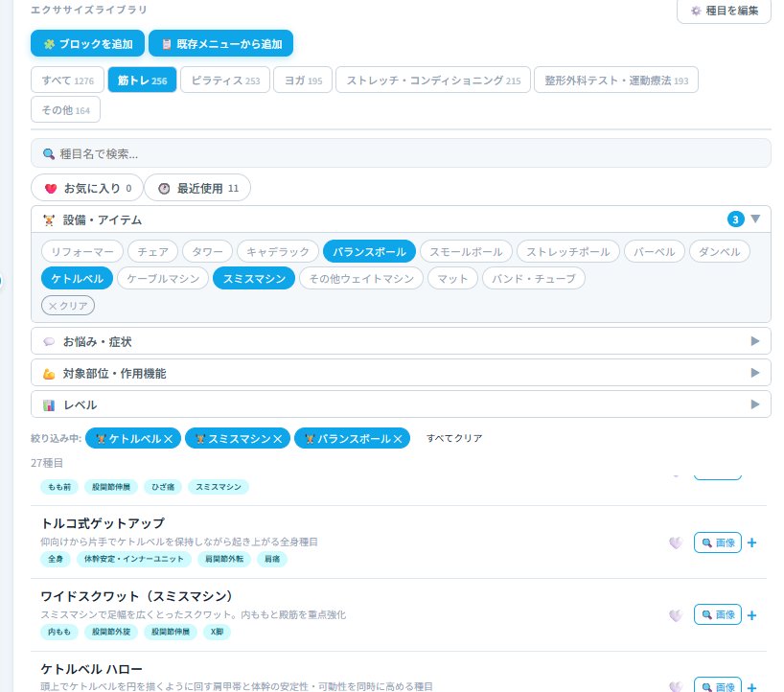The image size is (784, 692).
Task: Remove ケトルベル active filter tag
Action: 168,439
